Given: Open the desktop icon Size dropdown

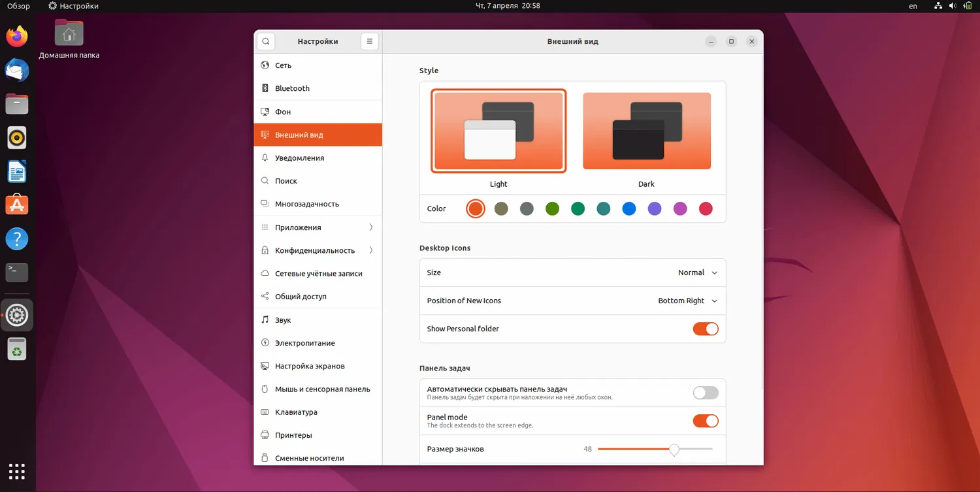Looking at the screenshot, I should pos(698,272).
